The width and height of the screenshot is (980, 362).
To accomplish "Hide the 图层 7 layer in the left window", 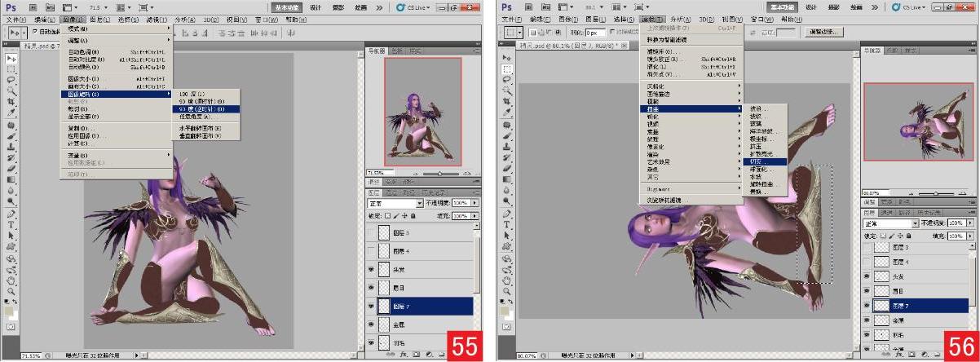I will (x=372, y=306).
